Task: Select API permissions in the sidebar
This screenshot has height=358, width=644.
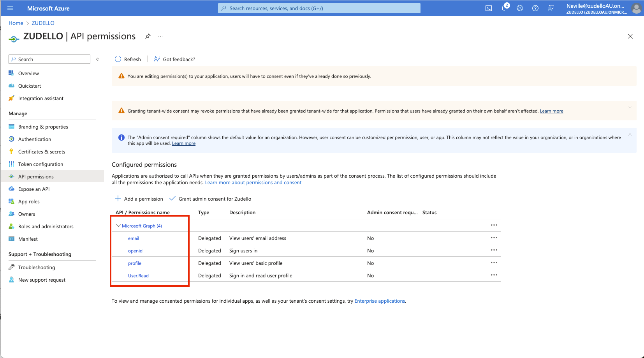Action: tap(52, 176)
